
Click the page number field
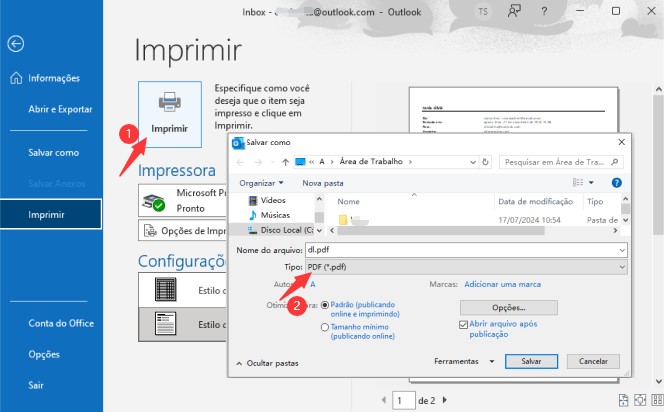[404, 400]
